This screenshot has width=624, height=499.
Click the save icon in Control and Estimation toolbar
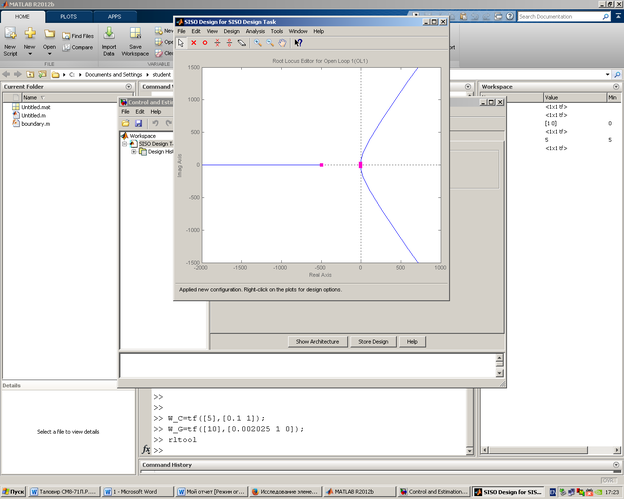click(x=139, y=122)
